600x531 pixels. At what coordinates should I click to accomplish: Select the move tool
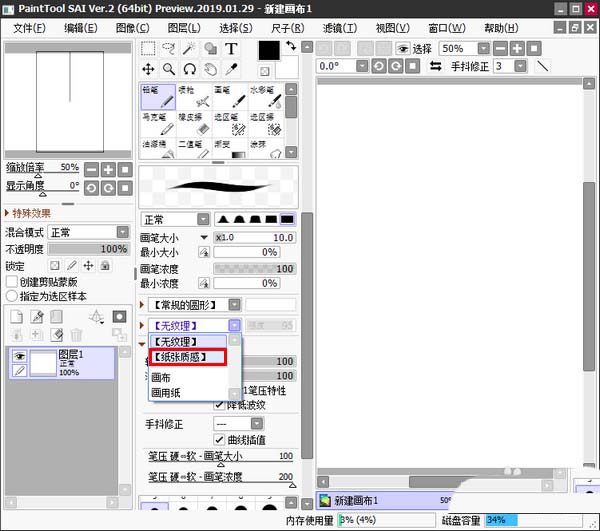pos(148,69)
